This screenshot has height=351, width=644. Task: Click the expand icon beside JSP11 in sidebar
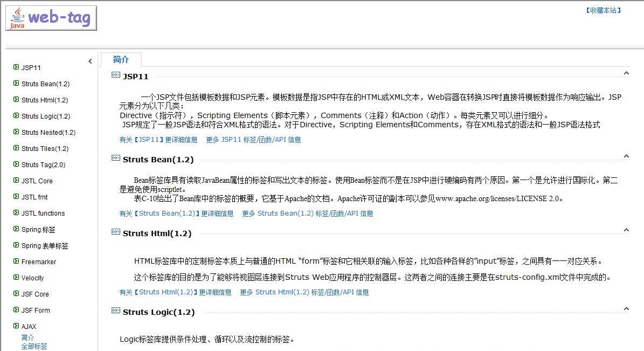click(16, 67)
